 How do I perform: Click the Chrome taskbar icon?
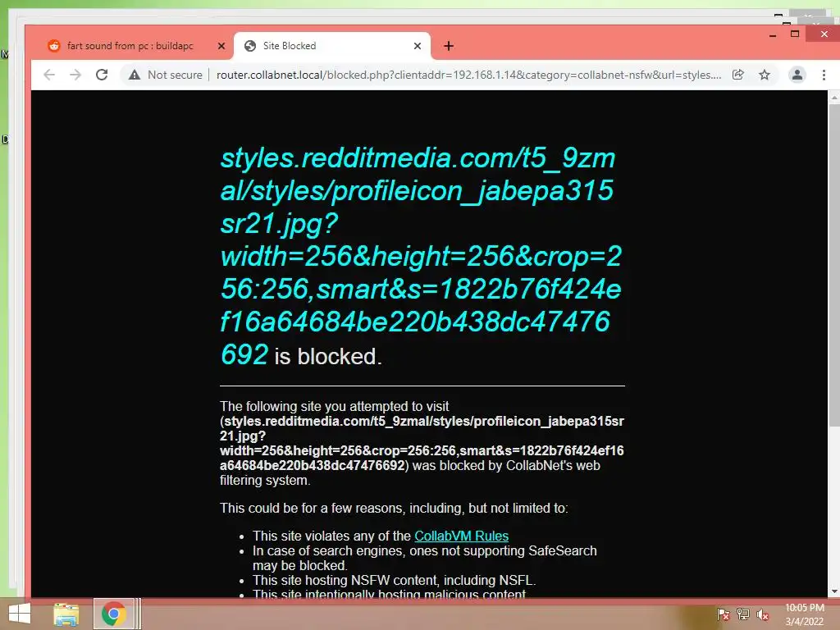coord(113,614)
